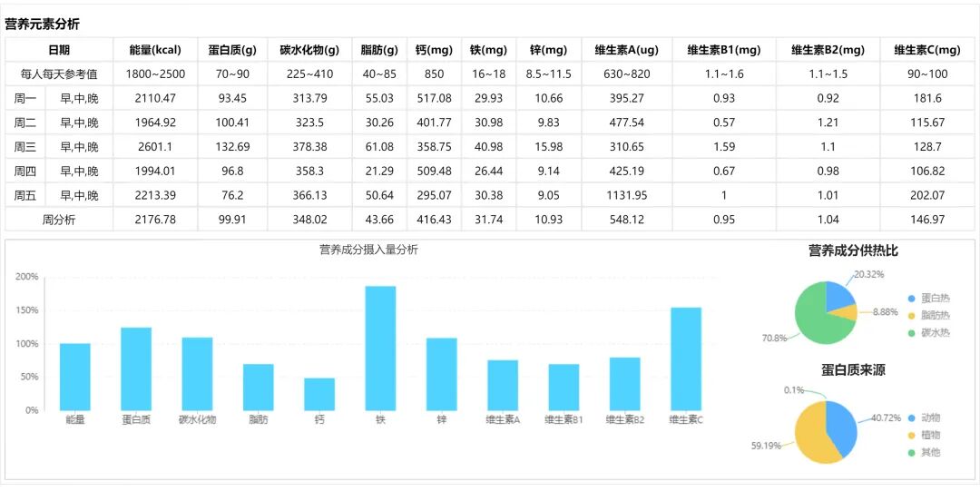Click the 维生素B1 x-axis label

pyautogui.click(x=563, y=419)
